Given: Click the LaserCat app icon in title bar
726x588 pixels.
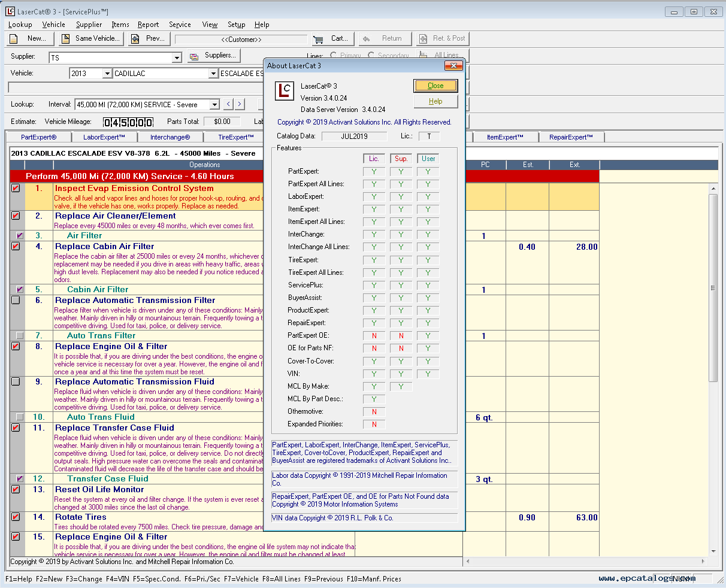Looking at the screenshot, I should point(10,11).
